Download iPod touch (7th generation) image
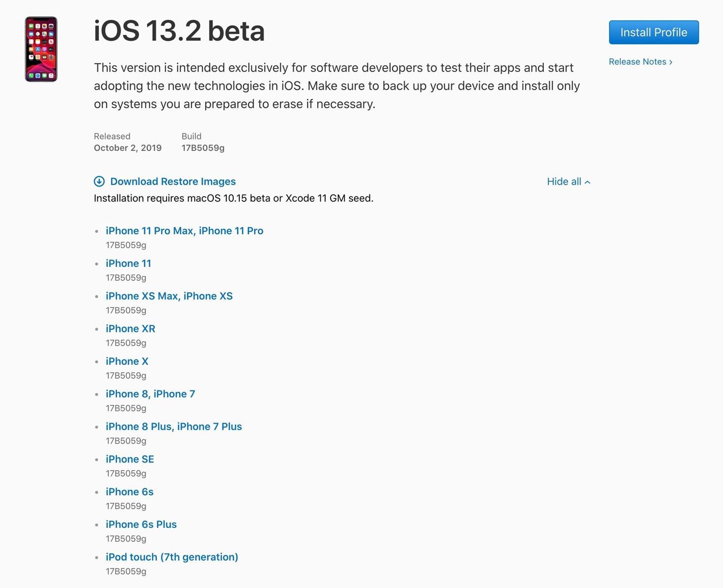Screen dimensions: 723x588 (172, 557)
